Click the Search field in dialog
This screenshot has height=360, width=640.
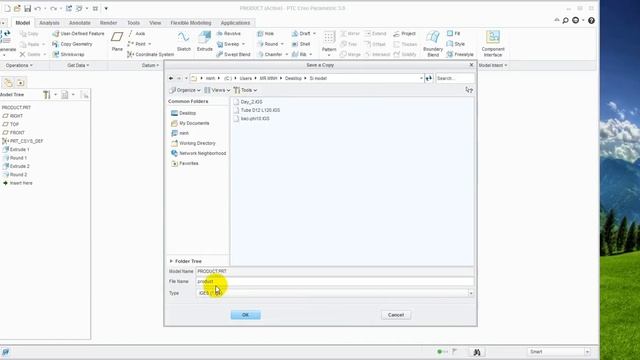(455, 78)
